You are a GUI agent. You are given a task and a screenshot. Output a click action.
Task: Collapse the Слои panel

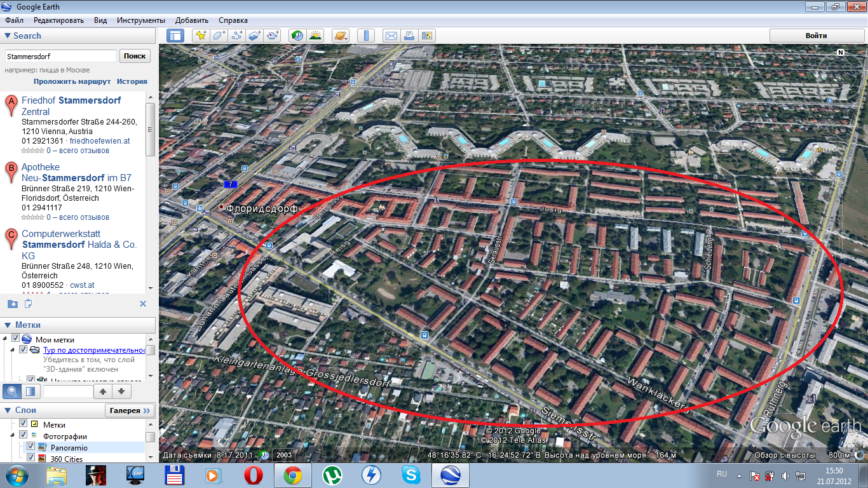[x=8, y=410]
